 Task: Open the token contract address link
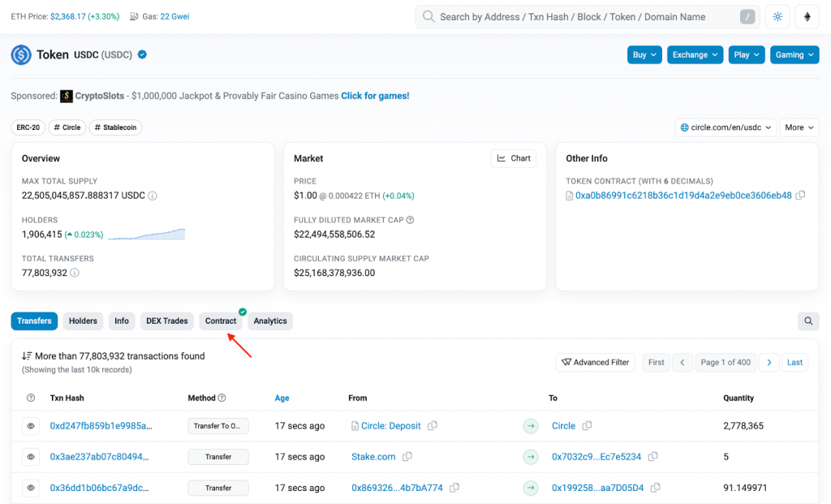[683, 196]
